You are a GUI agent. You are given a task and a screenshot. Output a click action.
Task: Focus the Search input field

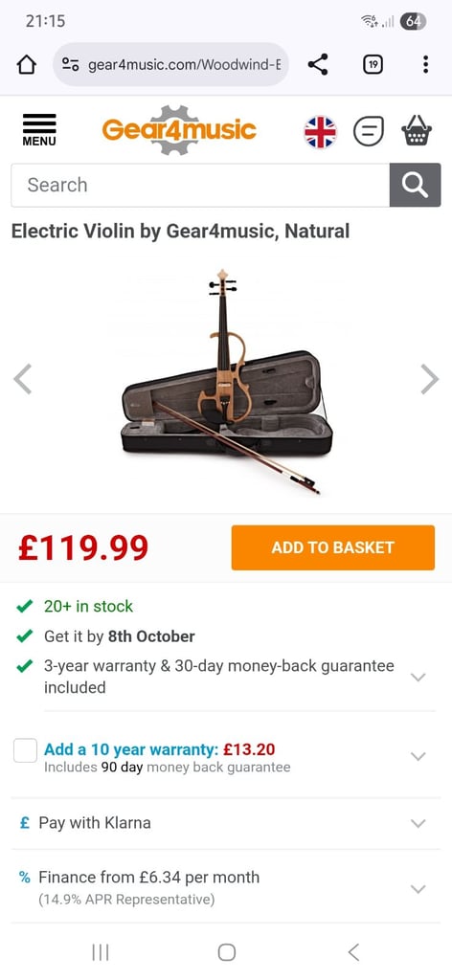[x=200, y=185]
